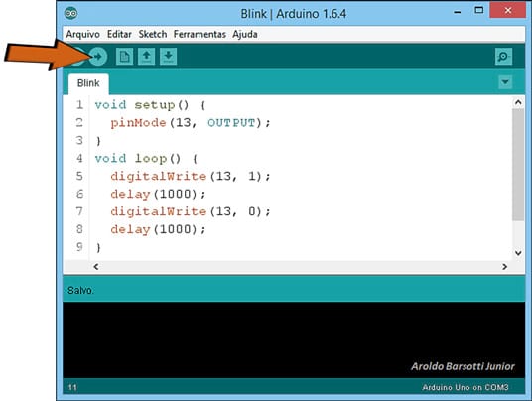Image resolution: width=532 pixels, height=401 pixels.
Task: Click the 'Salvo.' status message
Action: pos(80,291)
